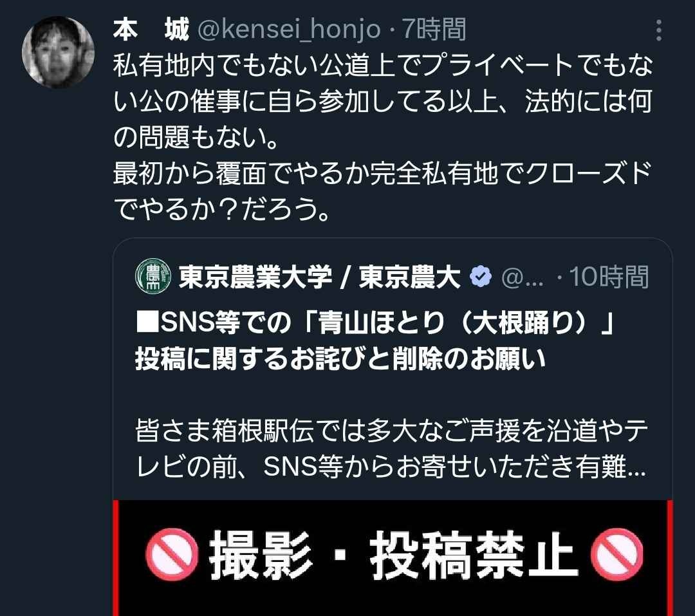The width and height of the screenshot is (695, 616).
Task: Open the 7時間 timestamp link
Action: 434,30
